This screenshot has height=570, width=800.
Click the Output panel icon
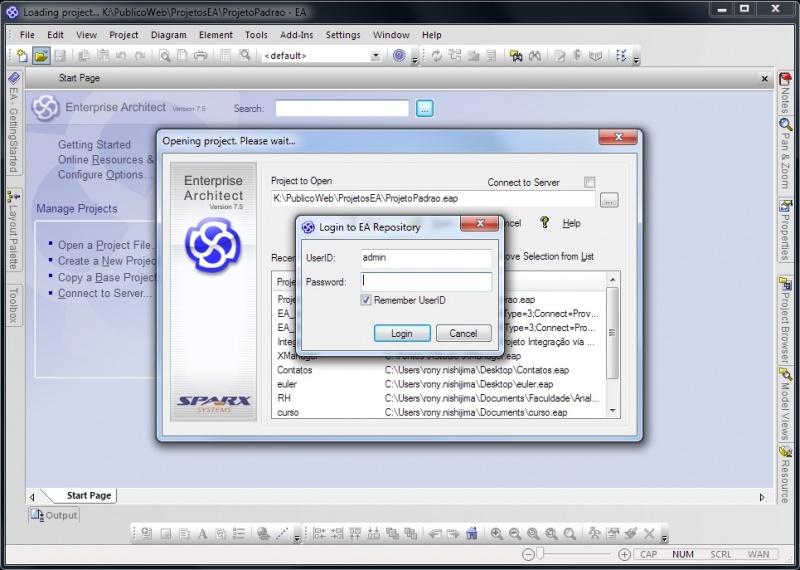click(37, 515)
